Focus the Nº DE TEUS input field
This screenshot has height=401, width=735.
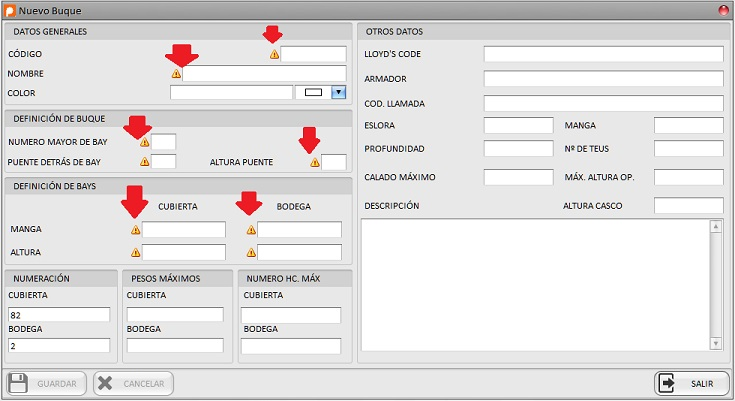pyautogui.click(x=689, y=149)
